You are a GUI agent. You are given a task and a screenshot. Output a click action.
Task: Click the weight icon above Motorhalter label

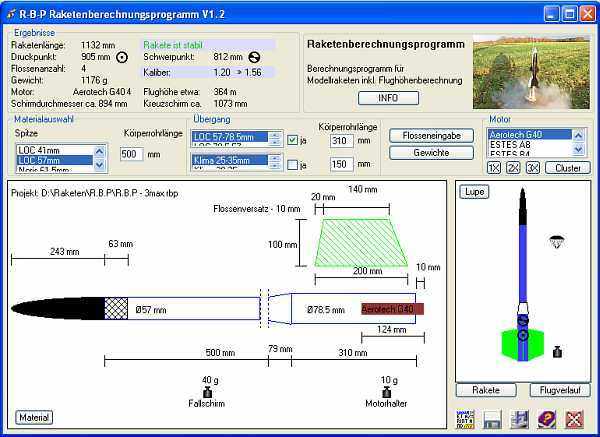tap(386, 392)
